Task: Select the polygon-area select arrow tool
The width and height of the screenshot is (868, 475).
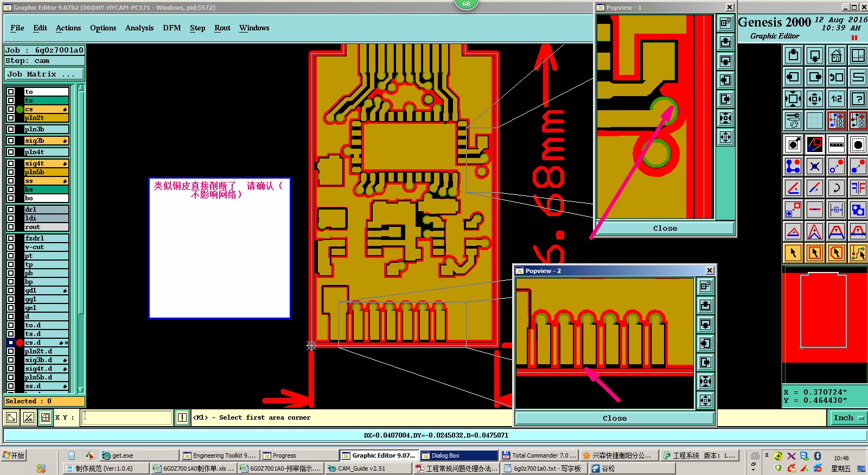Action: click(837, 252)
